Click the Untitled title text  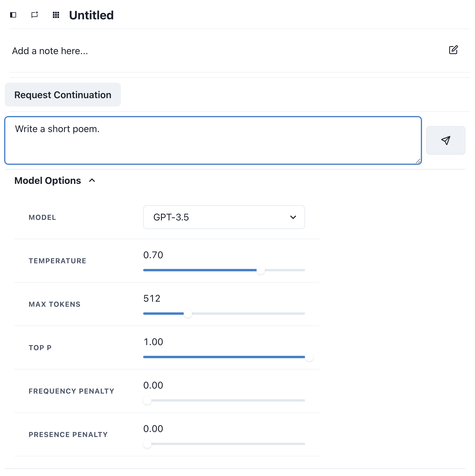91,15
